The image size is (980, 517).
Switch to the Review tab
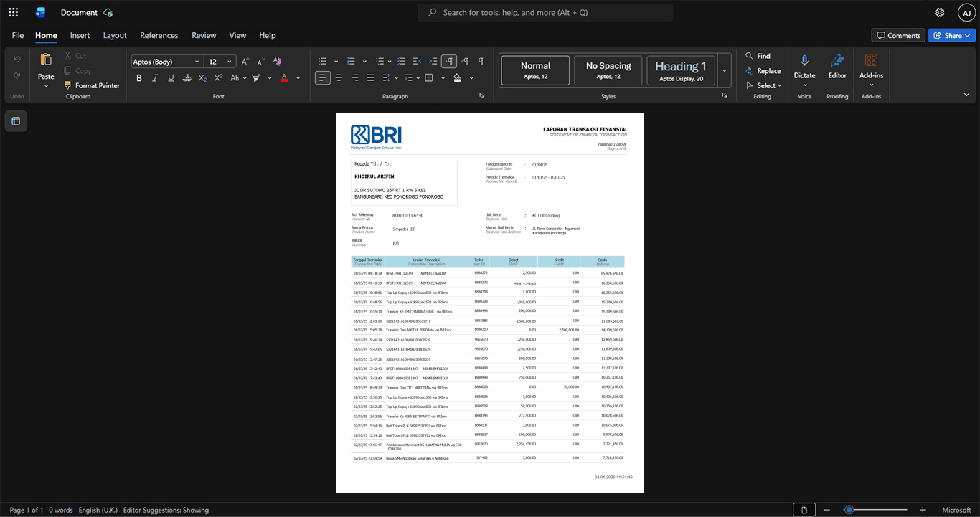204,35
